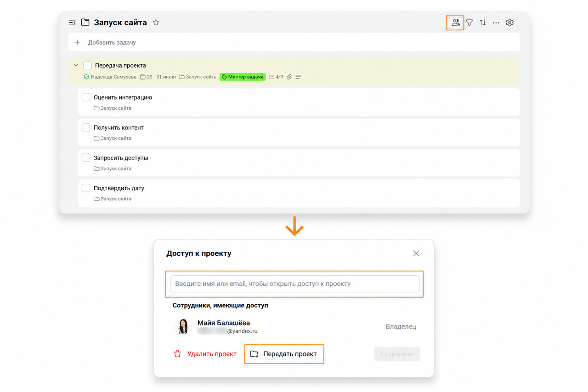Click the attachment paperclip icon on master task
This screenshot has height=392, width=588.
289,77
